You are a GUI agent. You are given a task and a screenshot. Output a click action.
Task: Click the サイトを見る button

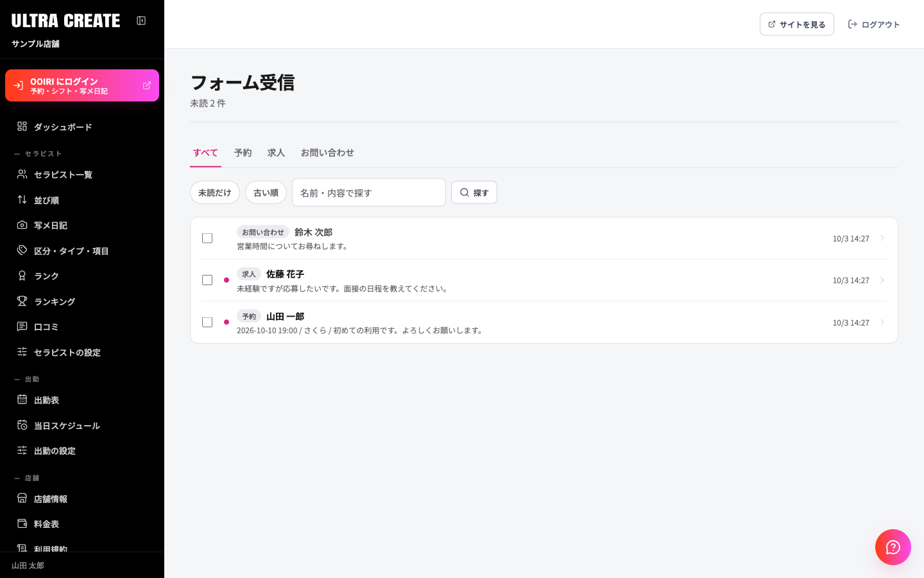797,24
